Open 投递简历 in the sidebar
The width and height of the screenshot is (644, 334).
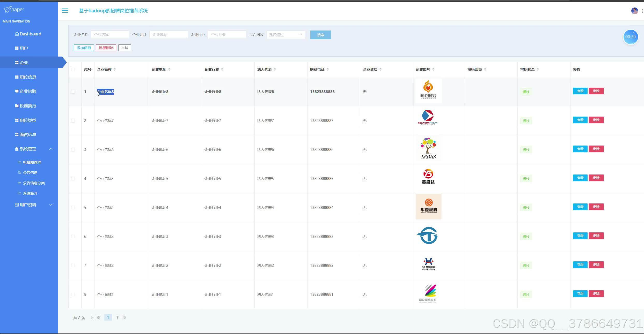(x=26, y=106)
